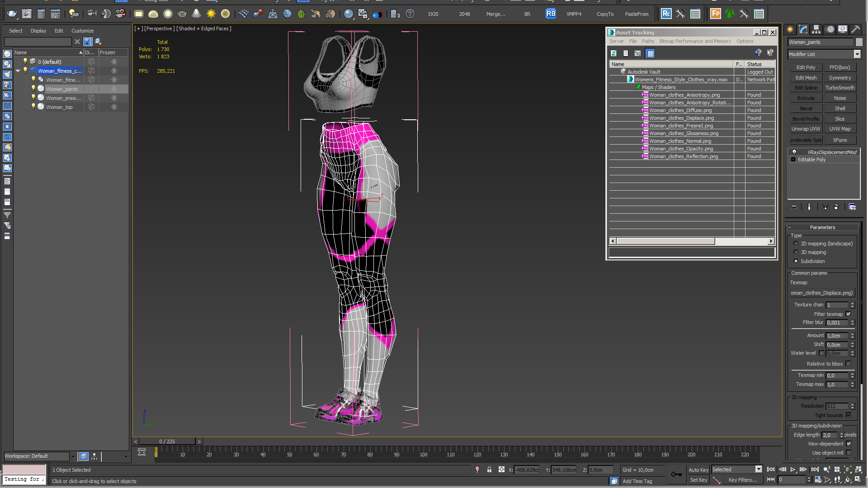Open Server menu in Asset Tracking
The height and width of the screenshot is (488, 868).
coord(616,41)
